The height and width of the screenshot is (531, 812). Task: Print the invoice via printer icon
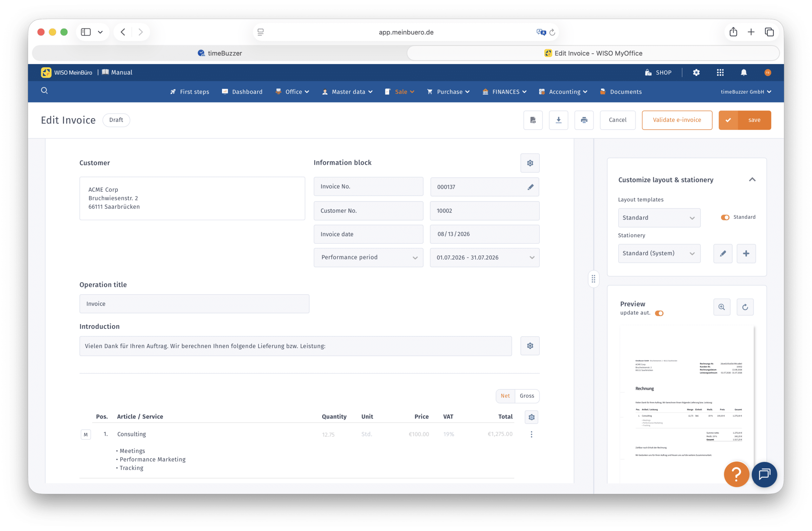584,120
